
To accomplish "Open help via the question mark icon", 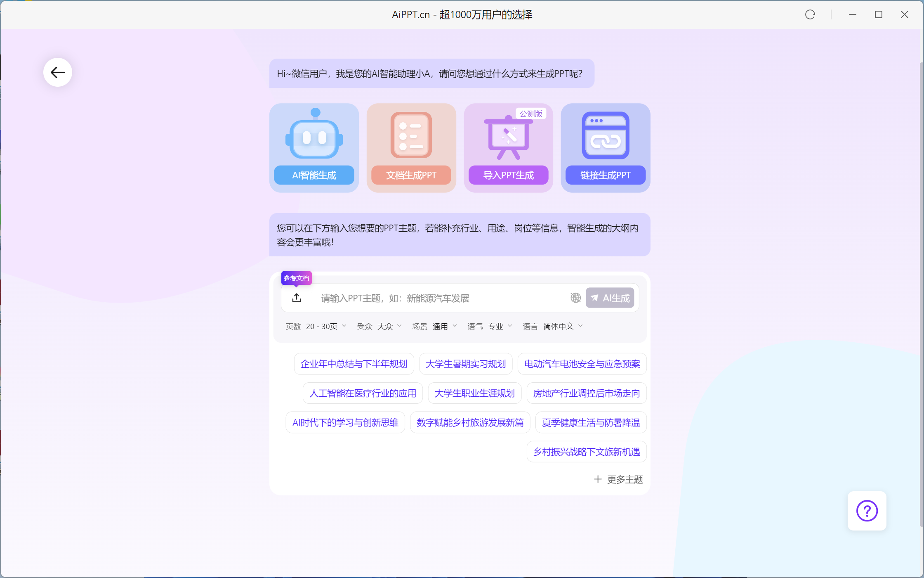I will (867, 511).
